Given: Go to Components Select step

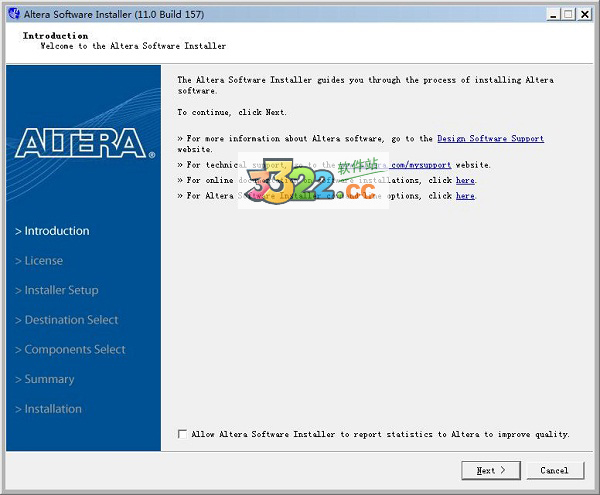Looking at the screenshot, I should click(70, 350).
